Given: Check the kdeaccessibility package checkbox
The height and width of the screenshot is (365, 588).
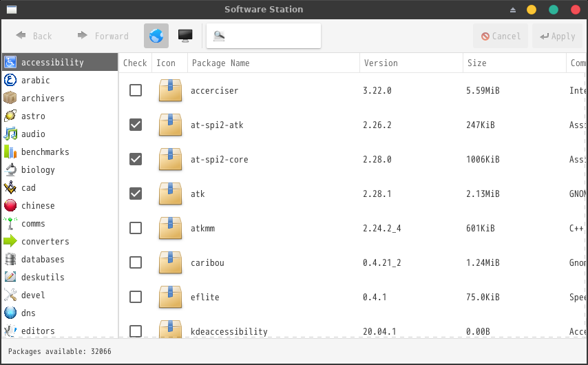Looking at the screenshot, I should tap(136, 331).
